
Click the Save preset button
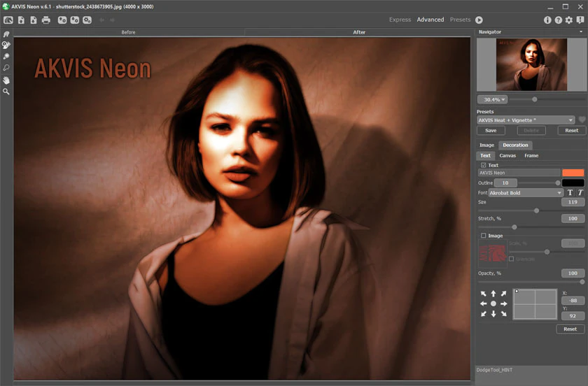click(491, 131)
